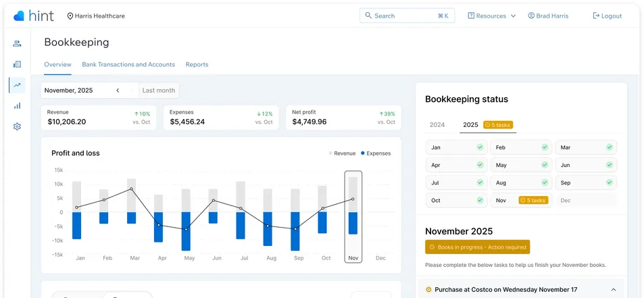
Task: Toggle the Expenses legend swatch
Action: coord(363,153)
